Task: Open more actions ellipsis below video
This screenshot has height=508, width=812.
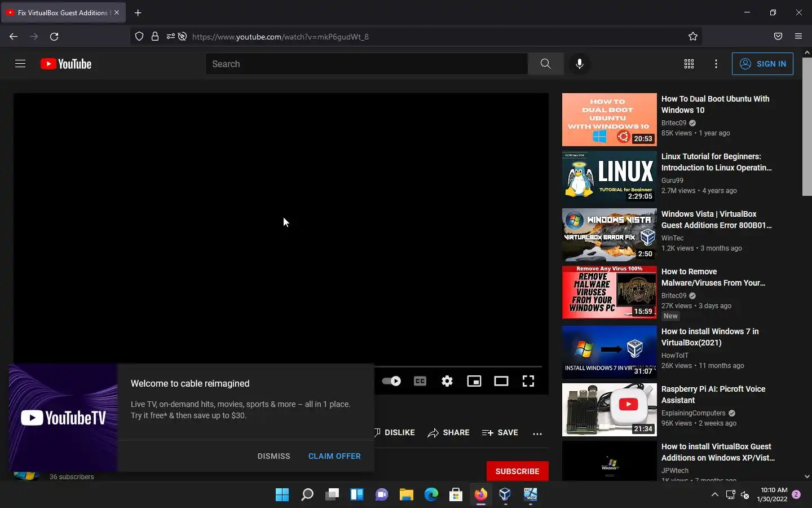Action: 537,433
